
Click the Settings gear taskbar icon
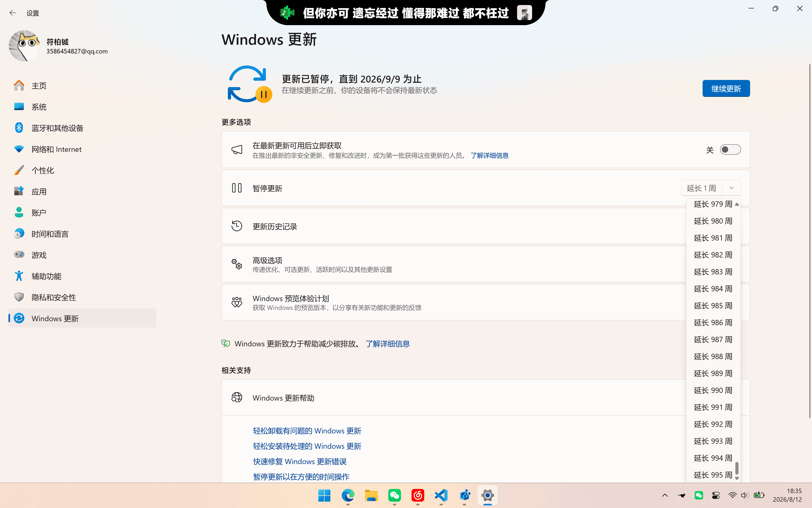(487, 495)
